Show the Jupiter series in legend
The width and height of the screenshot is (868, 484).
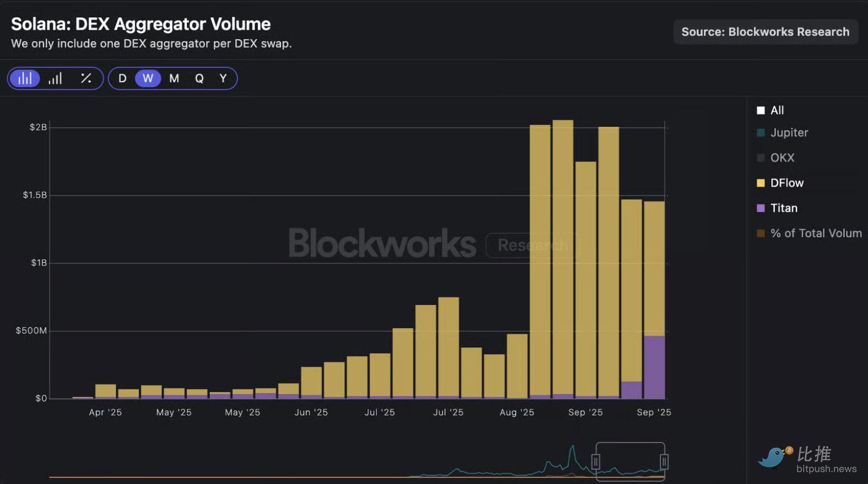(782, 132)
